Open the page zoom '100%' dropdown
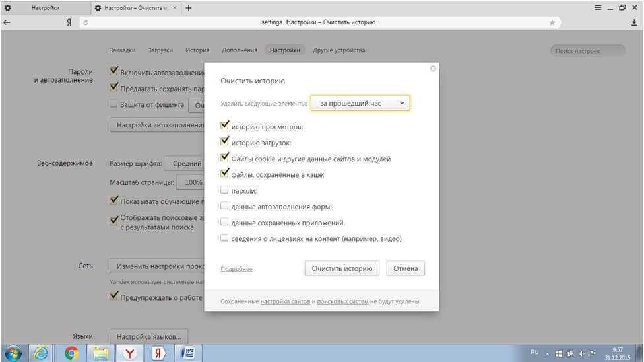 [191, 182]
